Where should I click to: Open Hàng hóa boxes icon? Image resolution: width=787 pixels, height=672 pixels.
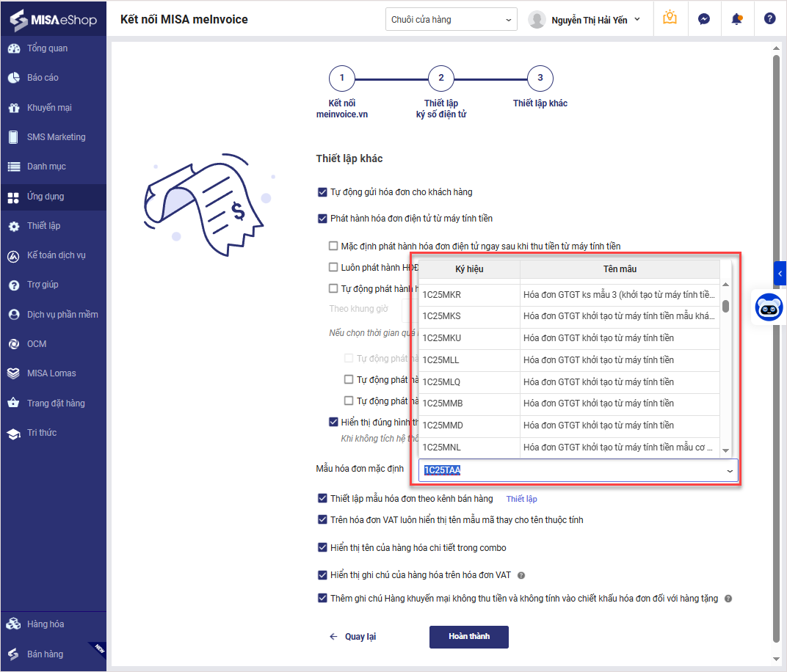pyautogui.click(x=14, y=624)
